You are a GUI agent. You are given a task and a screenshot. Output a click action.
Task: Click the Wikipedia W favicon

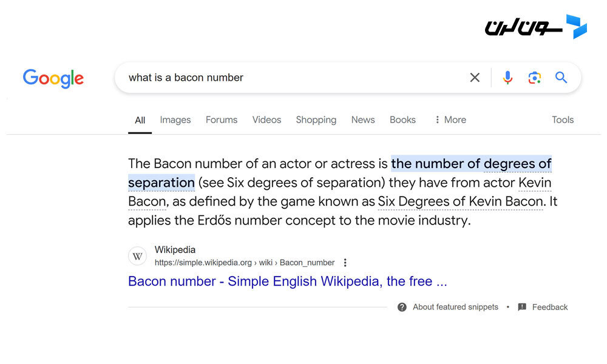click(137, 256)
